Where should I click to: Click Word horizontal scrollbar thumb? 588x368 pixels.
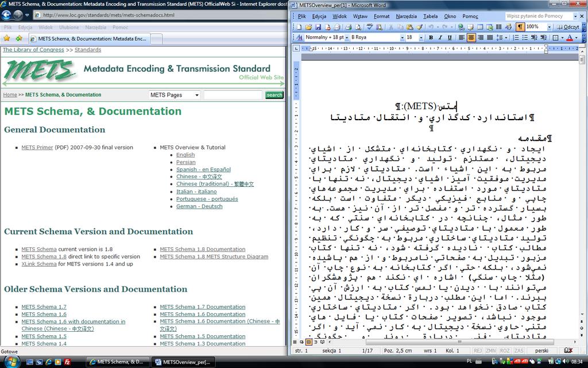click(x=459, y=342)
